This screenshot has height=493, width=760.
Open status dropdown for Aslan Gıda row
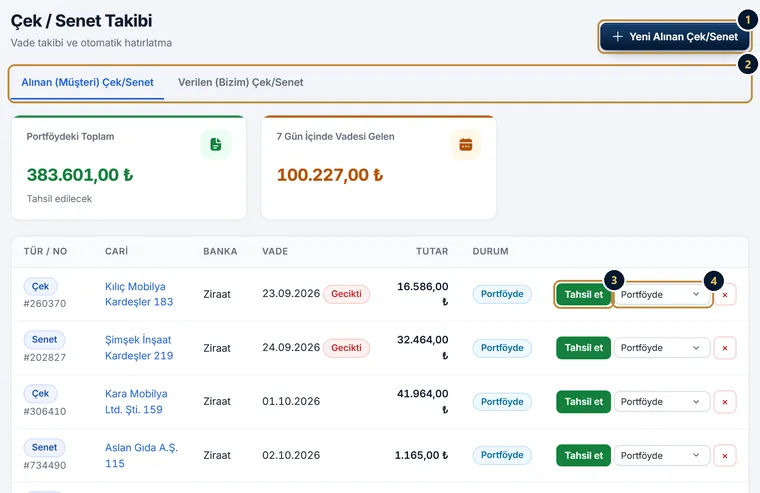click(662, 456)
